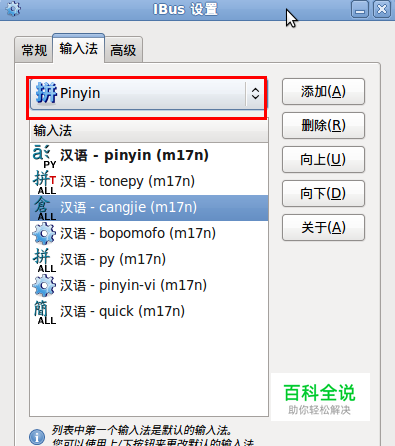Click the up-down arrows of the Pinyin selector

click(x=255, y=94)
